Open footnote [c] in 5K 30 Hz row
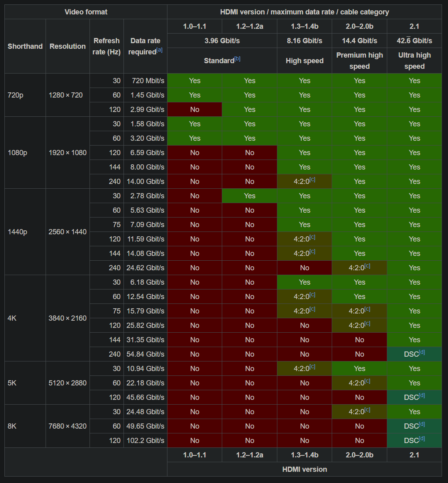The height and width of the screenshot is (483, 448). [313, 367]
